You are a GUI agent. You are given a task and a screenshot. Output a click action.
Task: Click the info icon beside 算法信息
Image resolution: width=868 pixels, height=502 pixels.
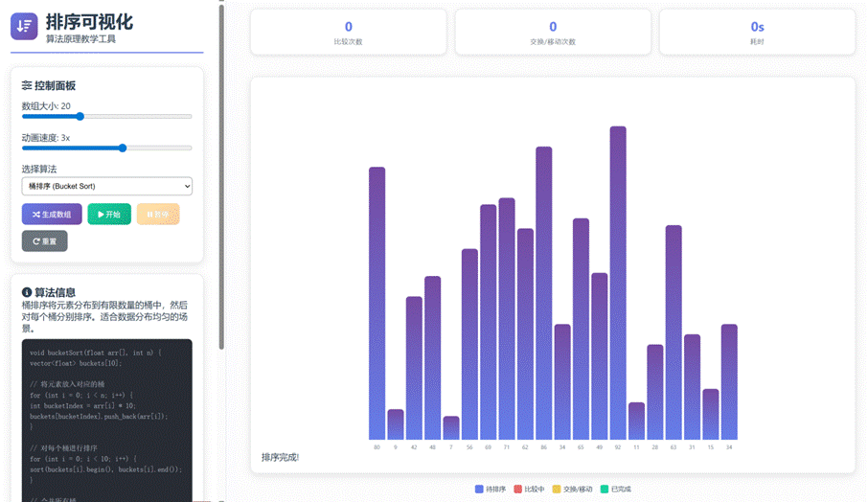point(27,292)
